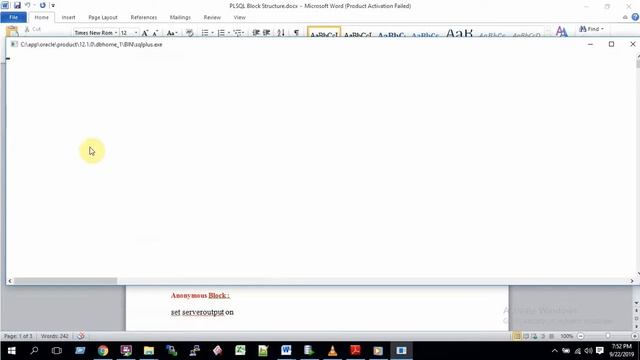Click the taskbar Search magnifier icon
The width and height of the screenshot is (640, 360).
click(x=34, y=351)
